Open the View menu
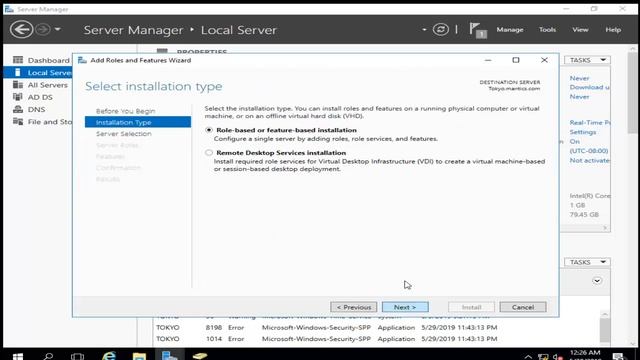 (x=580, y=30)
